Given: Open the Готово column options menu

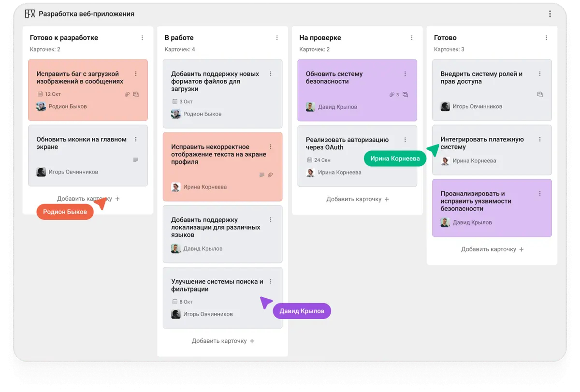Looking at the screenshot, I should 547,38.
